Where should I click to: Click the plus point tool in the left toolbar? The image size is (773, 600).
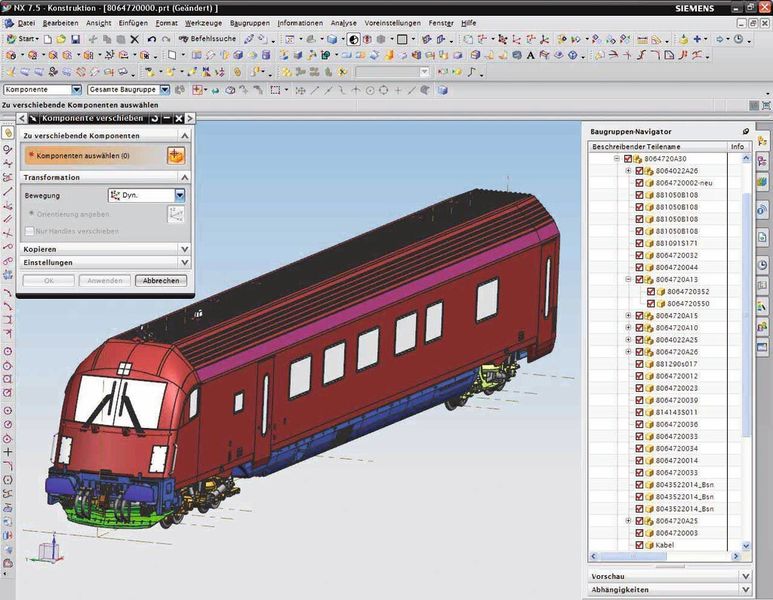[x=7, y=452]
